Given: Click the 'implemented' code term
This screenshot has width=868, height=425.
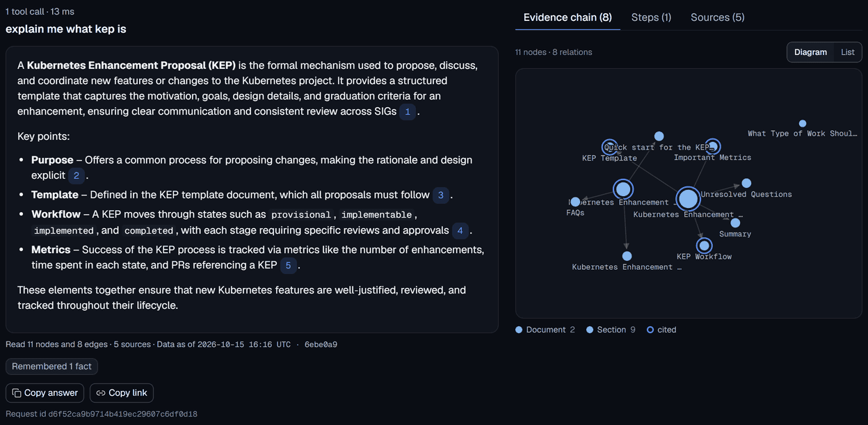Looking at the screenshot, I should (64, 230).
